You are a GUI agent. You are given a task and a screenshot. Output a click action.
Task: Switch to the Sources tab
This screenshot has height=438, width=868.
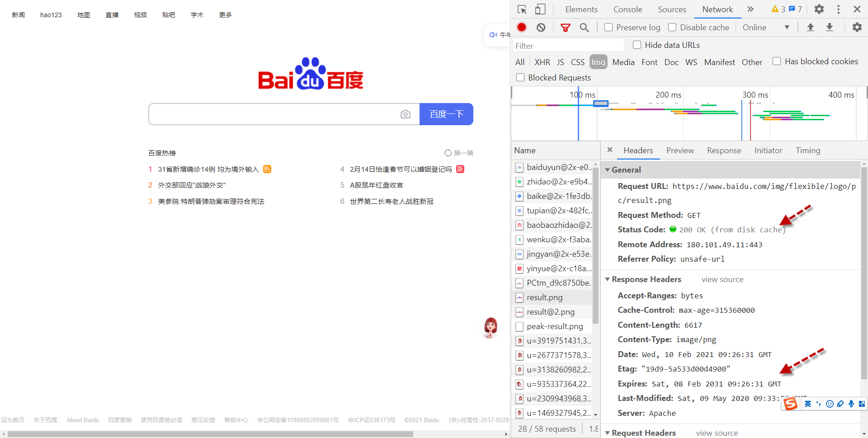672,9
